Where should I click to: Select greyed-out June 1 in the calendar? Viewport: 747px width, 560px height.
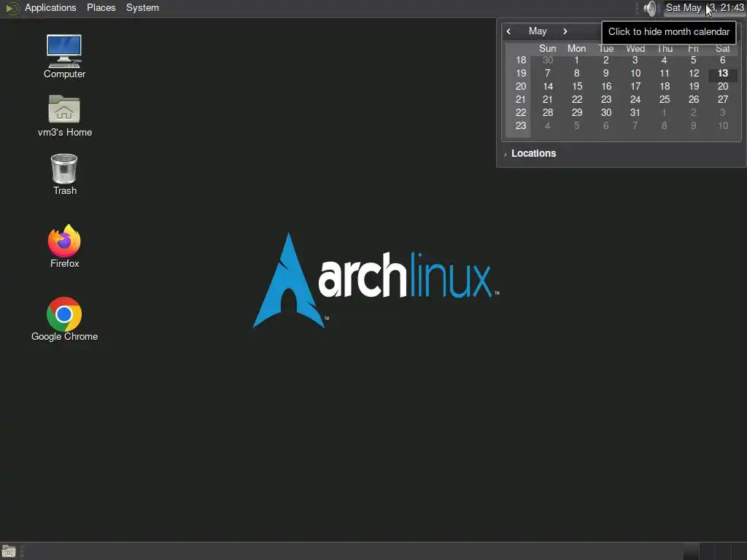pos(664,112)
